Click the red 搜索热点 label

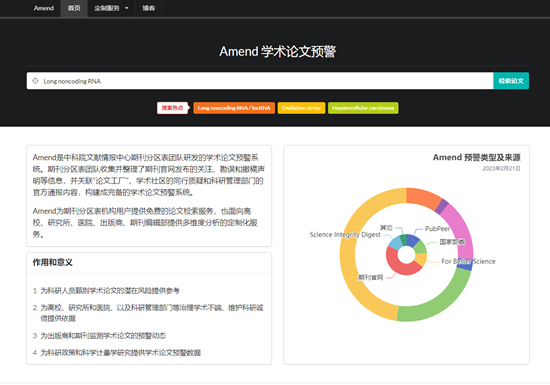click(x=173, y=108)
